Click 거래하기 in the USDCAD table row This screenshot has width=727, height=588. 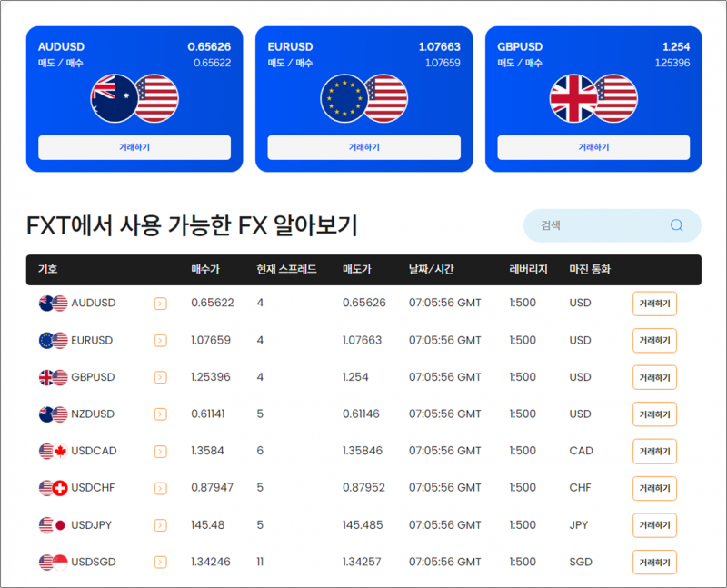tap(654, 451)
